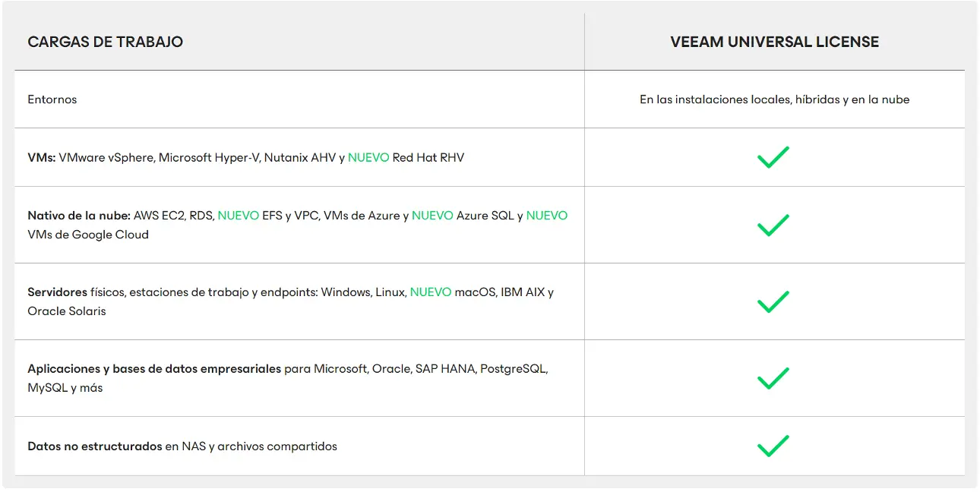980x492 pixels.
Task: Click the green NUEVO tag before macOS
Action: [431, 292]
